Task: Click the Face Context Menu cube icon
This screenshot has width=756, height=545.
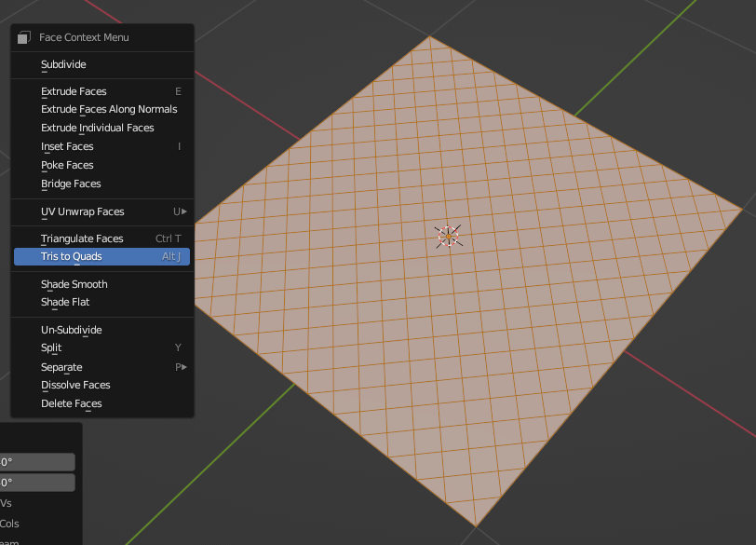Action: click(24, 37)
